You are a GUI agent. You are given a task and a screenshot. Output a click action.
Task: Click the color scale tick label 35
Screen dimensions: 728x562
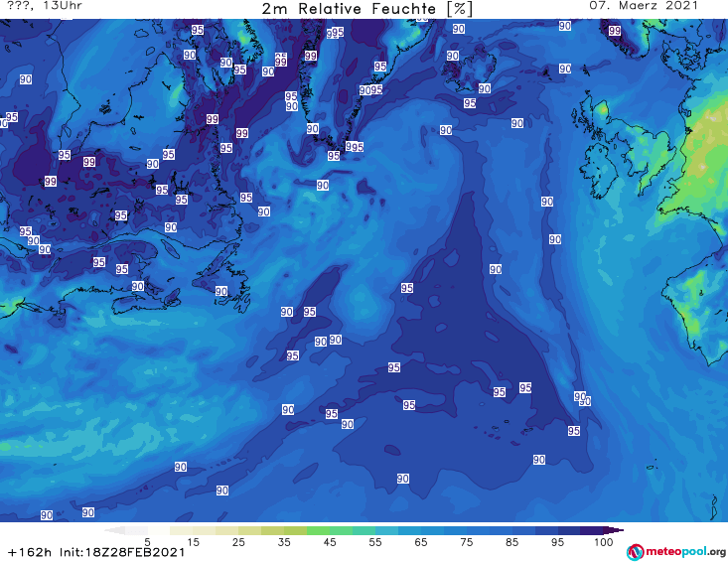[x=284, y=542]
